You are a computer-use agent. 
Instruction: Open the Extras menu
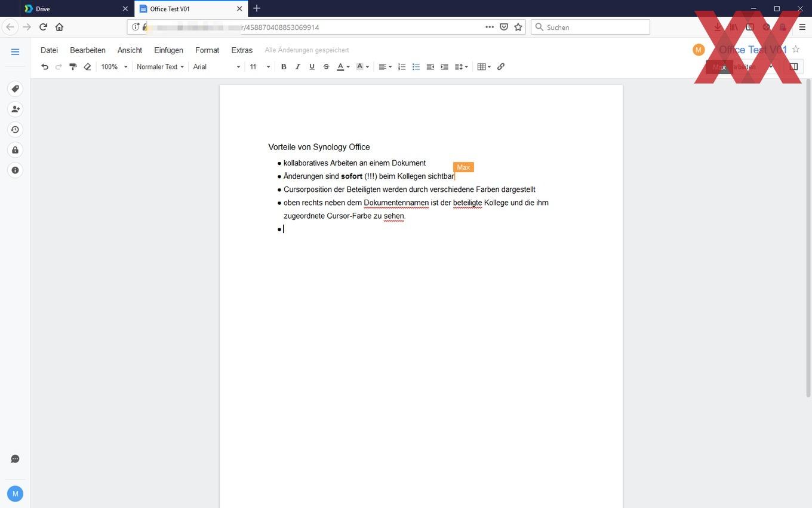point(242,50)
